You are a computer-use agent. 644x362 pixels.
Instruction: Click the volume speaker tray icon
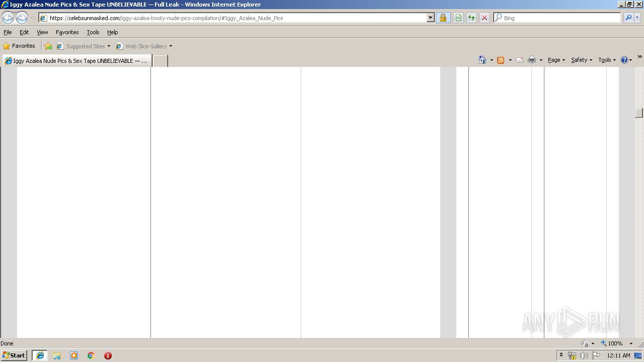[584, 355]
